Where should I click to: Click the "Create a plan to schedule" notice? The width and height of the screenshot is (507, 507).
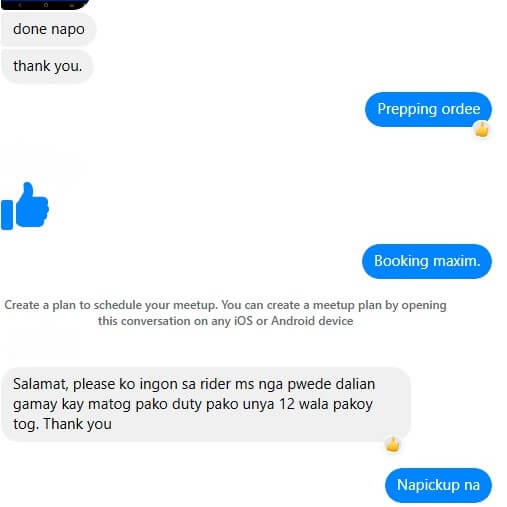coord(225,313)
